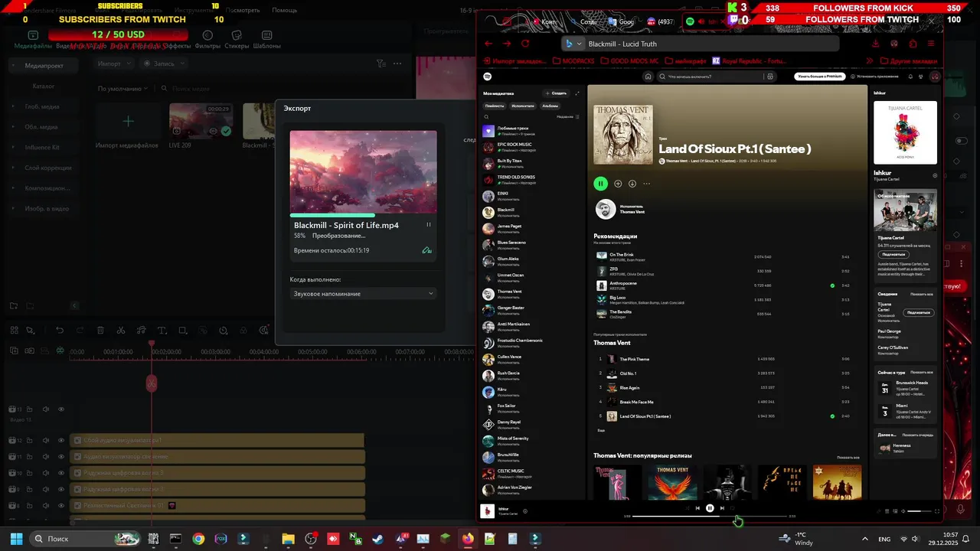Open the Spotify profile avatar menu
980x551 pixels.
coord(934,77)
